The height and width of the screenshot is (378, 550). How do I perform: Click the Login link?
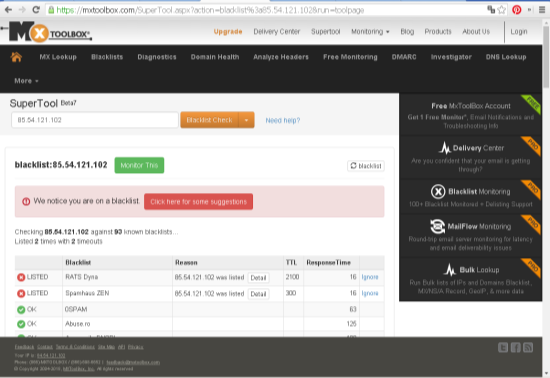pyautogui.click(x=519, y=32)
